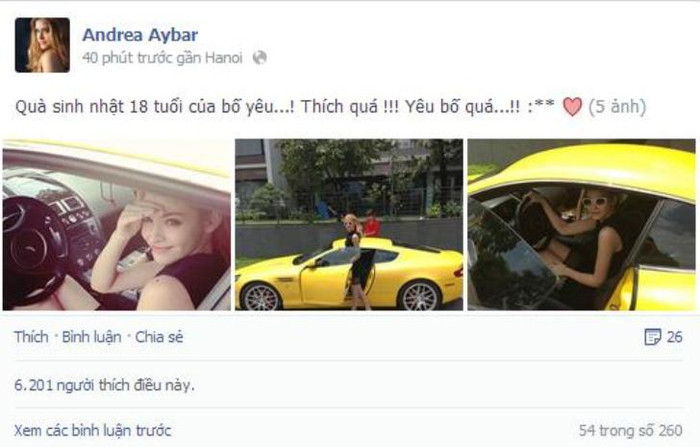Viewport: 700px width, 447px height.
Task: Click the comment count note icon
Action: [653, 337]
